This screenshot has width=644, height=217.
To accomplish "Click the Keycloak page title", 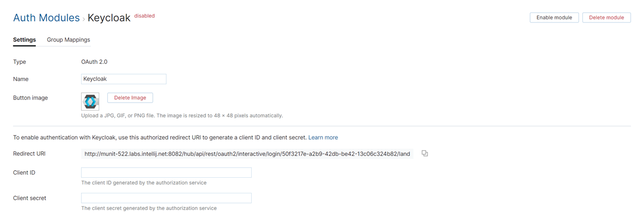I will pyautogui.click(x=109, y=18).
